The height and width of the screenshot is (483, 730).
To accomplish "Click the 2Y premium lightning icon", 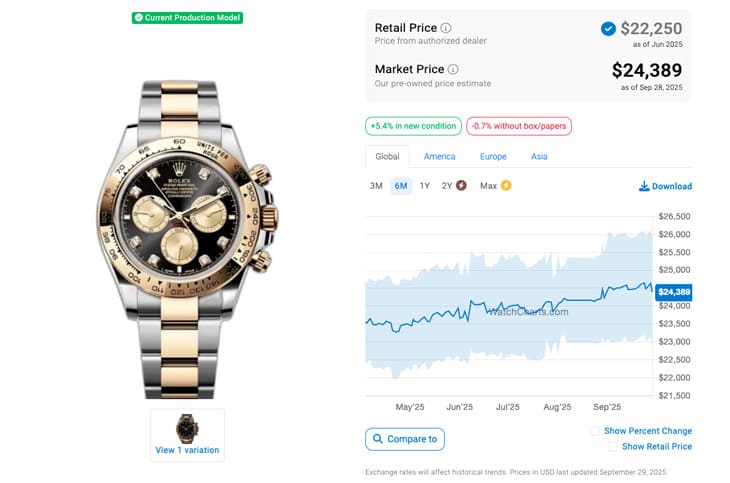I will [x=461, y=186].
